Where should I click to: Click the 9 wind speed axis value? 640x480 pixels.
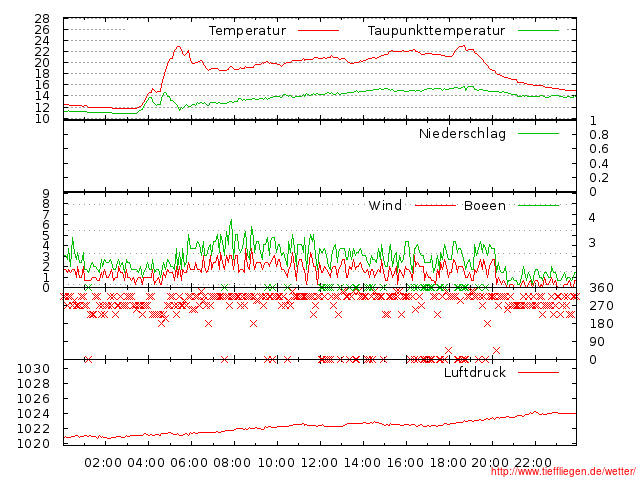[46, 193]
